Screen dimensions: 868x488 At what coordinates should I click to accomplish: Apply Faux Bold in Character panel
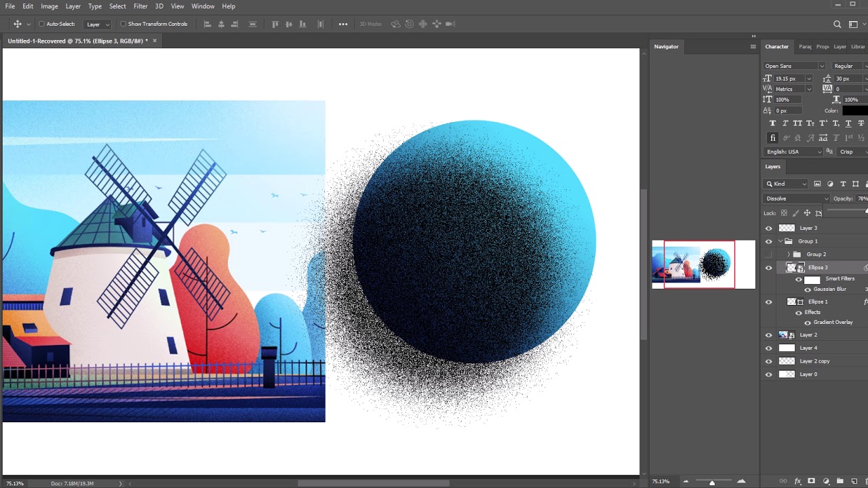pyautogui.click(x=772, y=123)
